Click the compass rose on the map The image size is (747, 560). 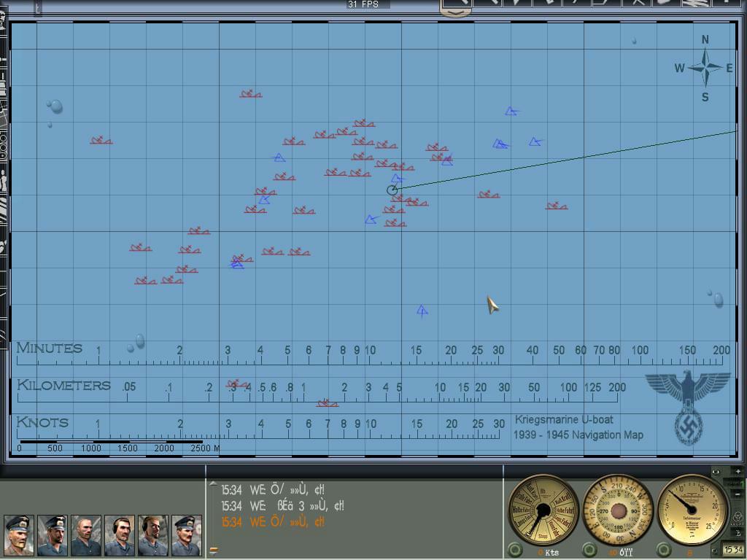(x=705, y=68)
